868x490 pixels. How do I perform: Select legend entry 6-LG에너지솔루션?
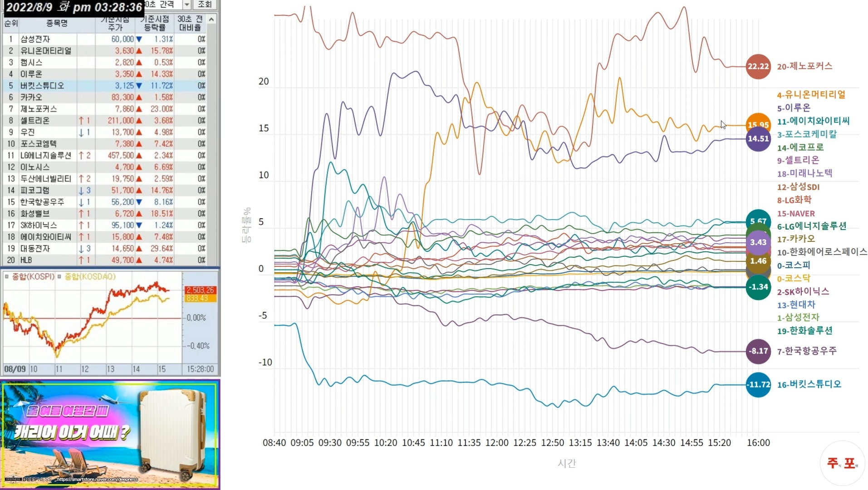coord(812,226)
